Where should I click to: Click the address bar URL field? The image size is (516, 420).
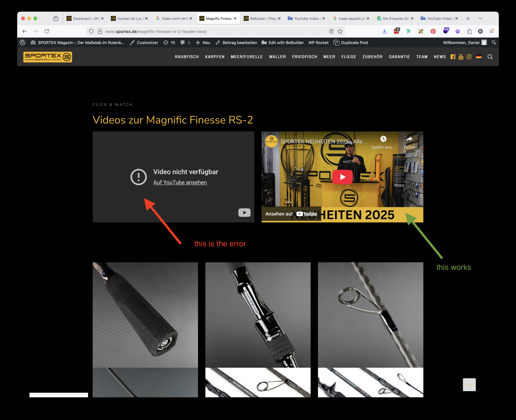coord(215,31)
